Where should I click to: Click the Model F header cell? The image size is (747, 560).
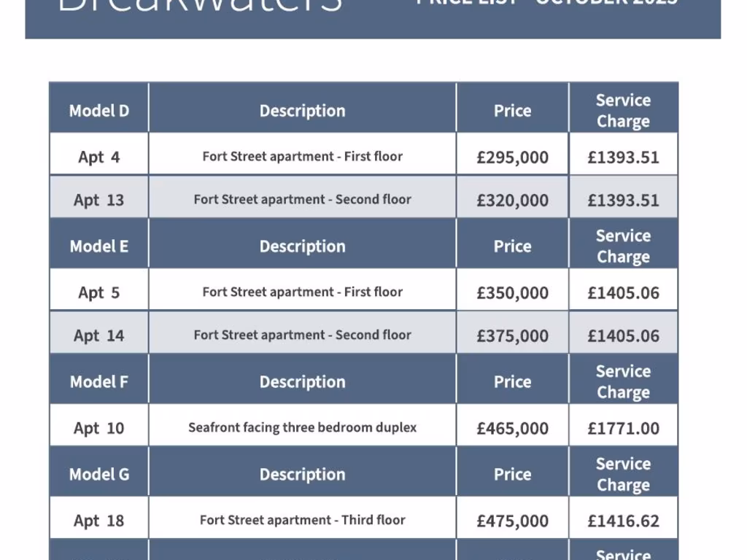pyautogui.click(x=99, y=382)
